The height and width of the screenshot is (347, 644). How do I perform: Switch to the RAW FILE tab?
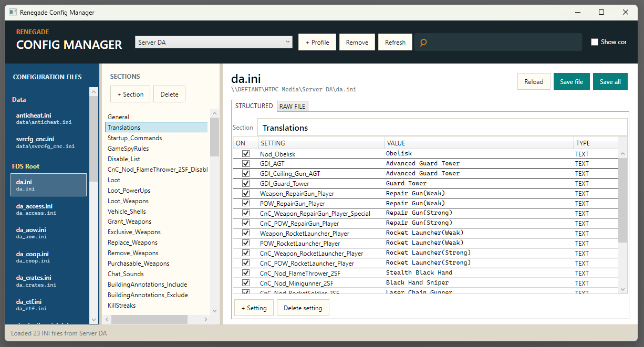click(x=293, y=107)
